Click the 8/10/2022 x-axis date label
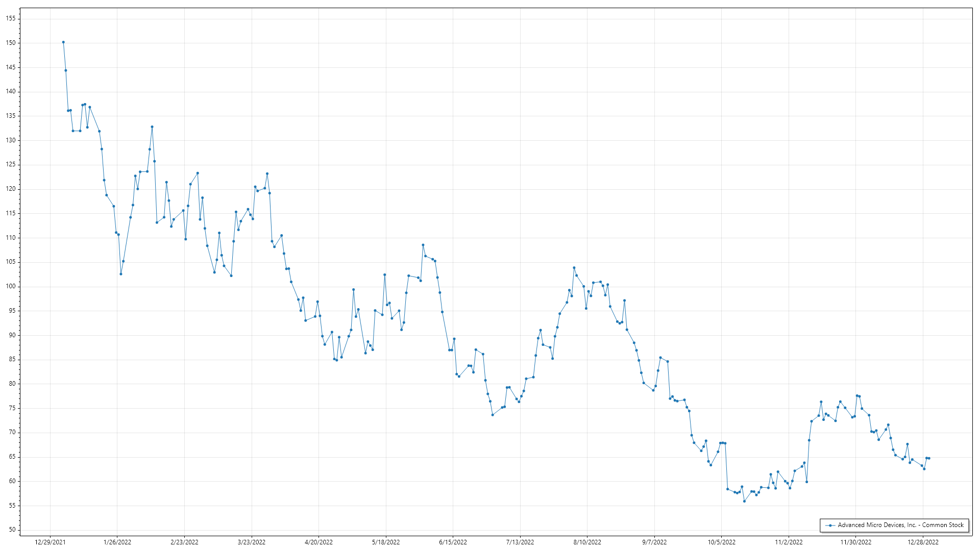The width and height of the screenshot is (980, 551). (587, 542)
